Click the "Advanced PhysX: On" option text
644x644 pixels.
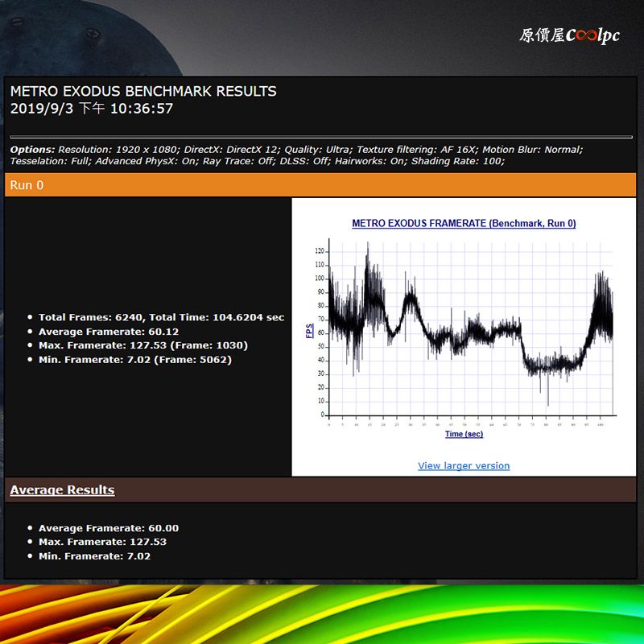tap(146, 161)
